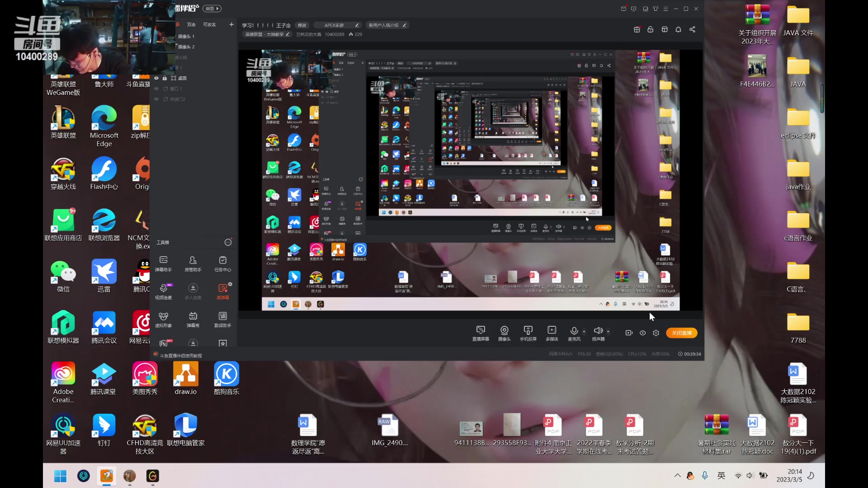
Task: Start 视频连麦 video link PK
Action: [x=164, y=292]
